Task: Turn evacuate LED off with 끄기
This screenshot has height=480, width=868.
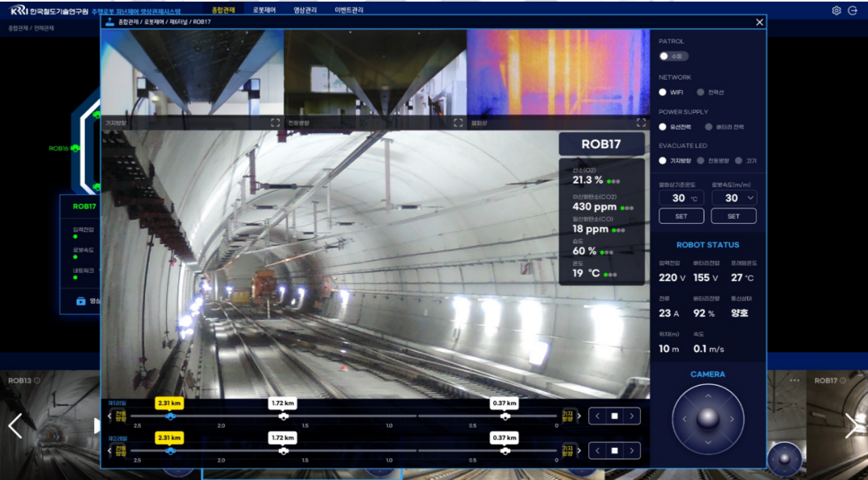Action: [x=738, y=160]
